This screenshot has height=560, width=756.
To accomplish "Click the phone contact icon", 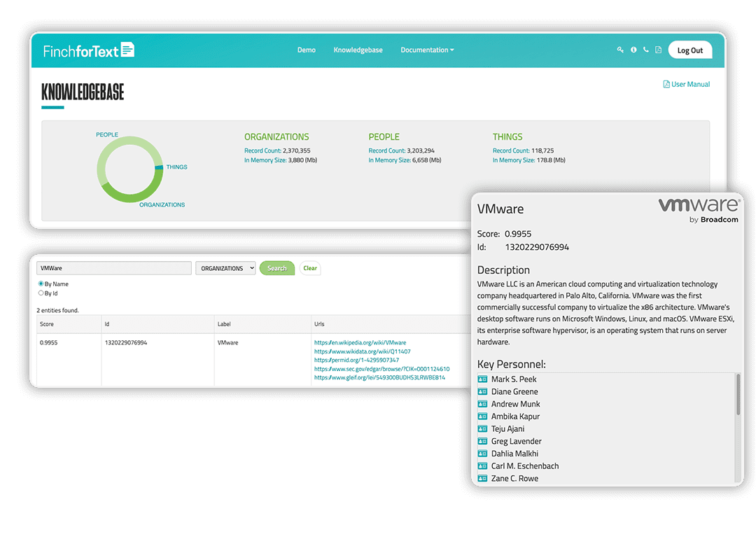I will coord(645,50).
